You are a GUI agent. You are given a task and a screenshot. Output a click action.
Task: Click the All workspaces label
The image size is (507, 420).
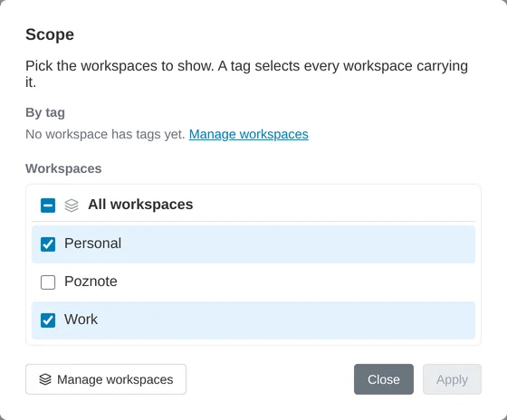point(140,205)
